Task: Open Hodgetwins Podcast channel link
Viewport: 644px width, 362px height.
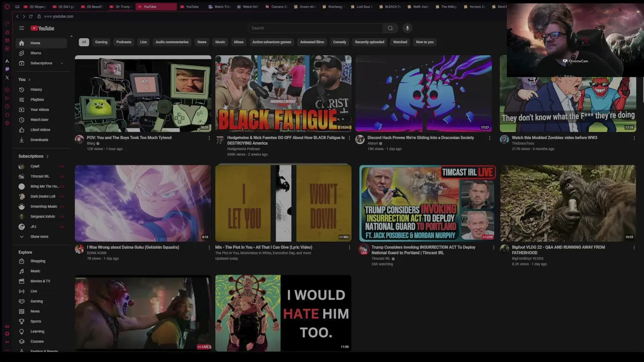Action: pos(244,149)
